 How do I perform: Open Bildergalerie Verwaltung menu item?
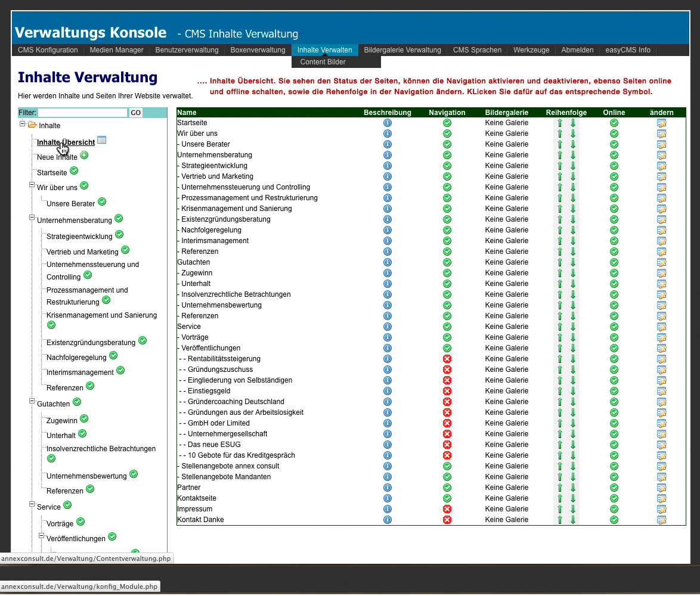click(x=402, y=50)
